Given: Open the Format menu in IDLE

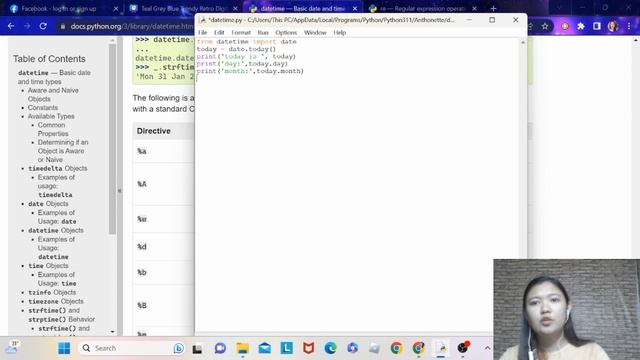Looking at the screenshot, I should coord(241,33).
